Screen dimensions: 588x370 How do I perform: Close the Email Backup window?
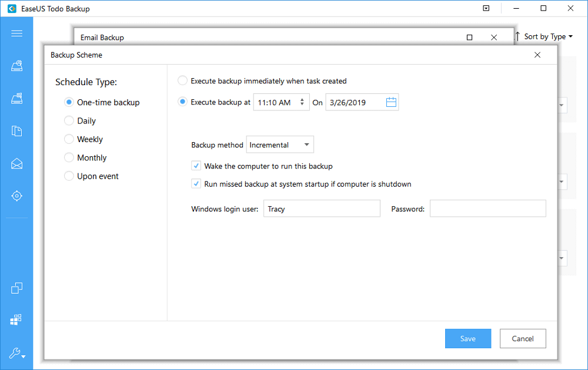click(x=494, y=38)
